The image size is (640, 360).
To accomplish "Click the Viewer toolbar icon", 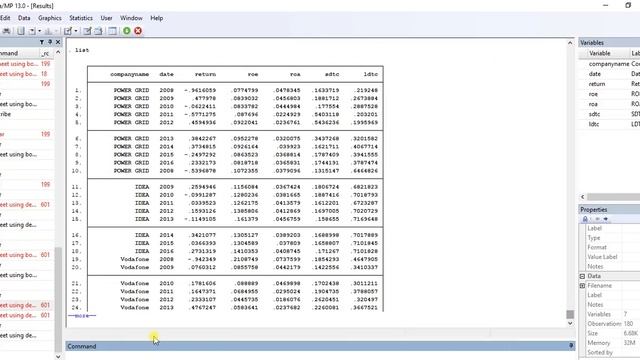I will coord(32,31).
